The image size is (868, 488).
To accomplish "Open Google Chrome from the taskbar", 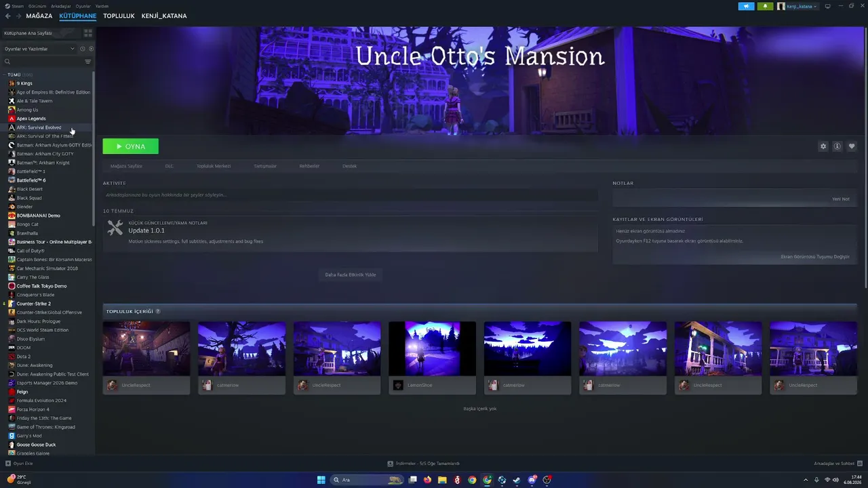I will tap(472, 480).
